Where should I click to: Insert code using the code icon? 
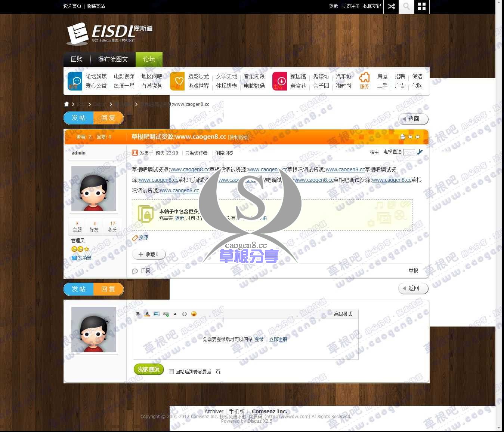tap(184, 314)
